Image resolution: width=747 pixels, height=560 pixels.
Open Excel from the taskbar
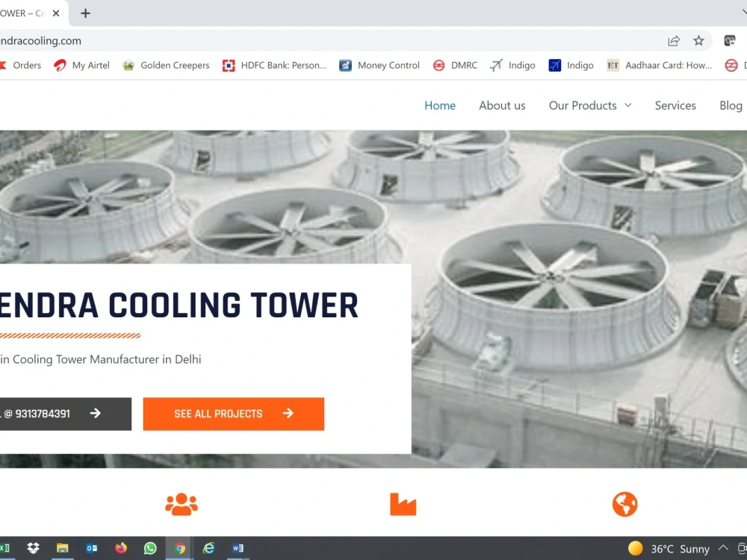pyautogui.click(x=4, y=548)
